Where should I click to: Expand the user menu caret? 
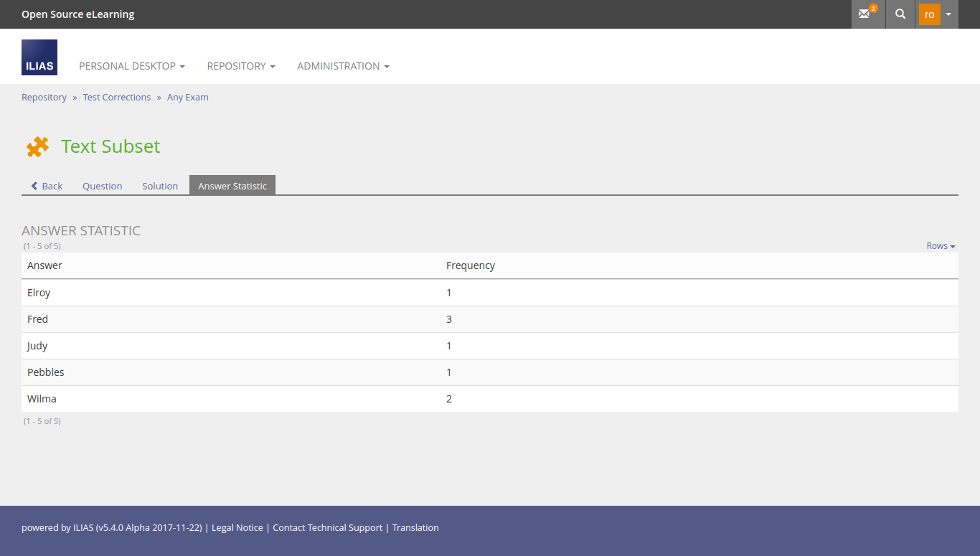click(948, 14)
